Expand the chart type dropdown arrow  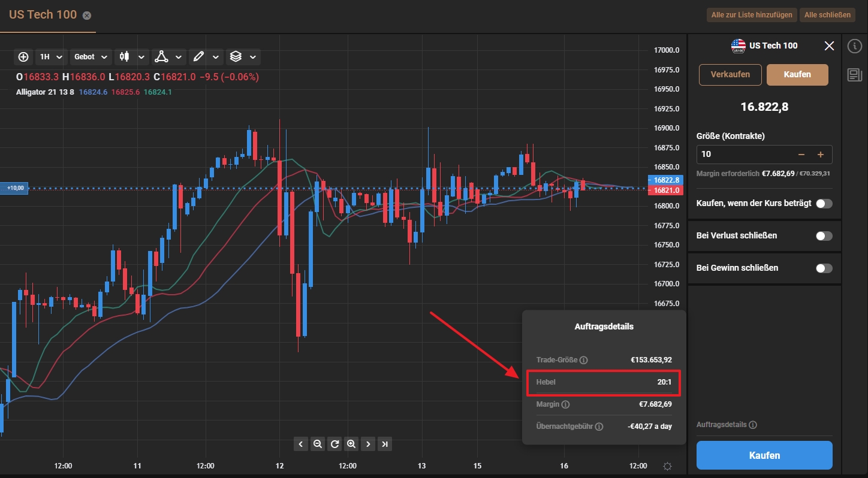click(141, 57)
